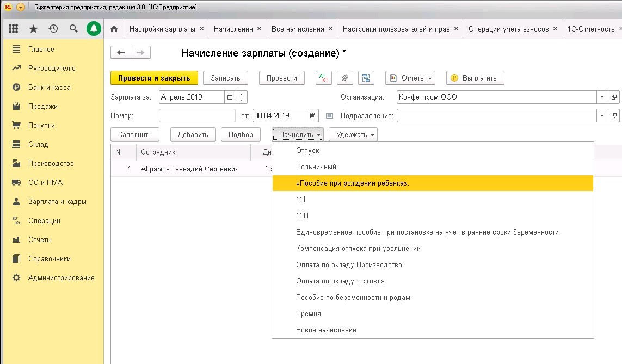Choose Премия in the accrual menu

pos(309,313)
